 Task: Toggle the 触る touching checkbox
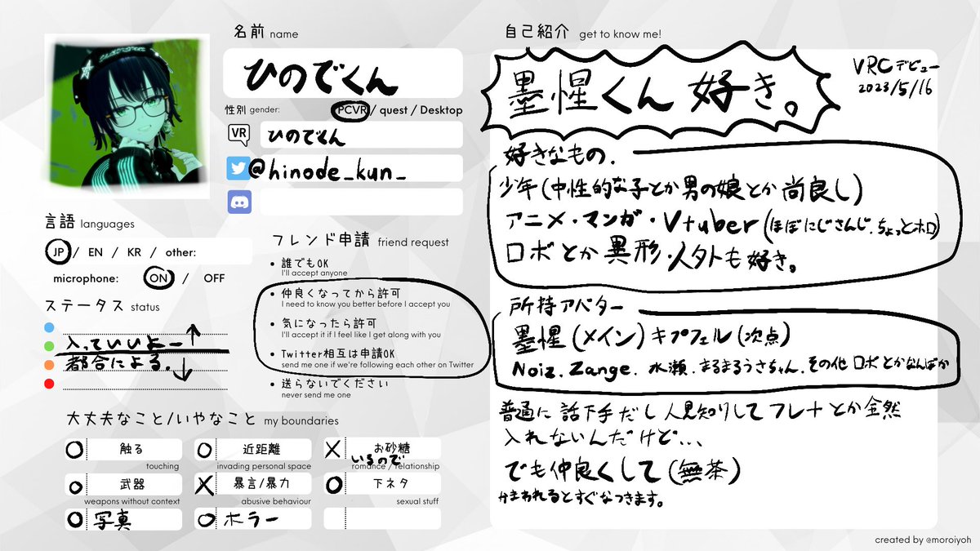tap(75, 449)
